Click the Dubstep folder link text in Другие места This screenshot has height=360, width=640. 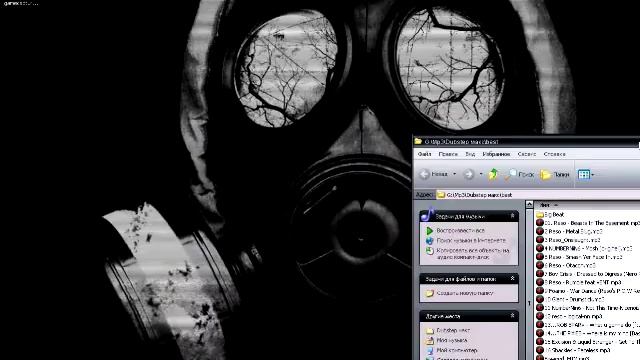(x=453, y=330)
